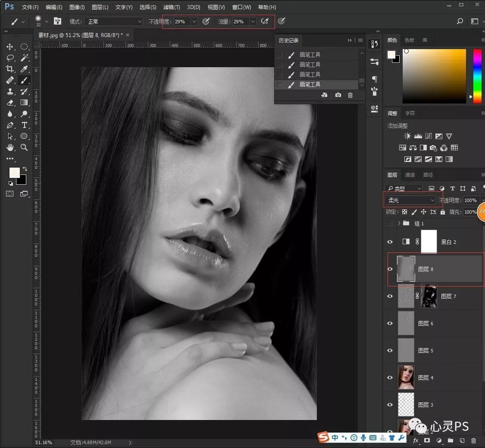Collapse the History panel with double arrows
Image resolution: width=485 pixels, height=448 pixels.
(x=350, y=40)
